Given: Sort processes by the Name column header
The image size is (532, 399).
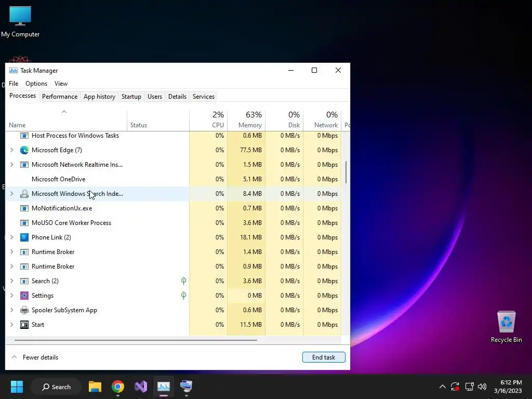Looking at the screenshot, I should click(66, 121).
